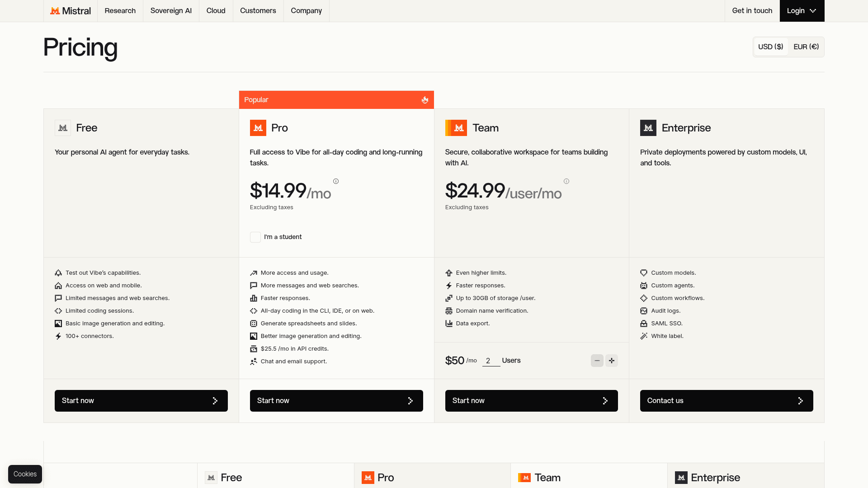This screenshot has height=488, width=868.
Task: Click the text '$25.5 /mo in API credits.'
Action: [x=295, y=349]
